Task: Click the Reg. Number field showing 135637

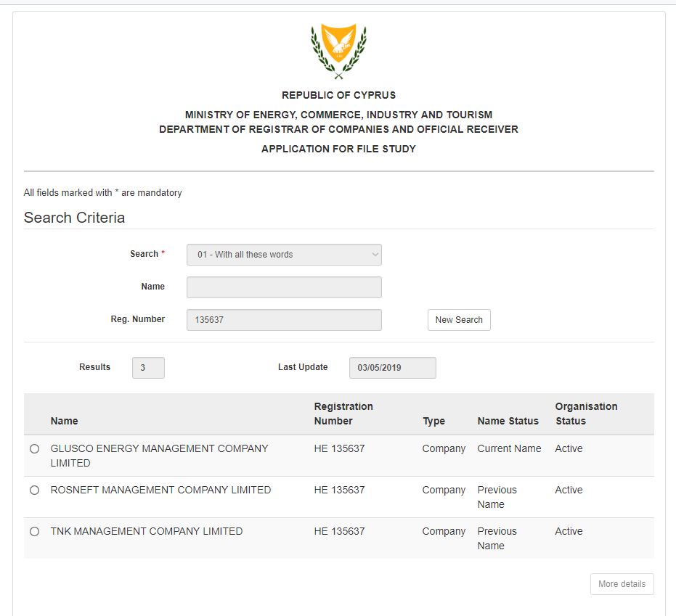Action: click(284, 320)
